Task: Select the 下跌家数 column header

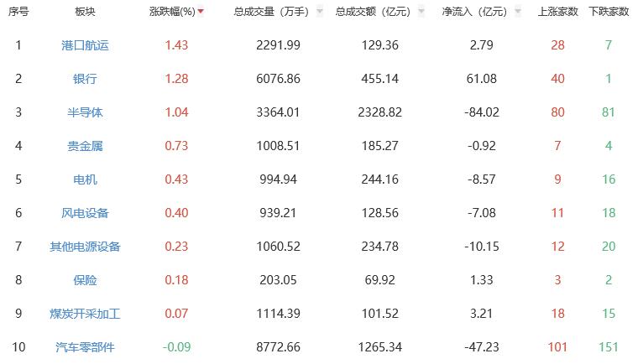Action: 609,13
